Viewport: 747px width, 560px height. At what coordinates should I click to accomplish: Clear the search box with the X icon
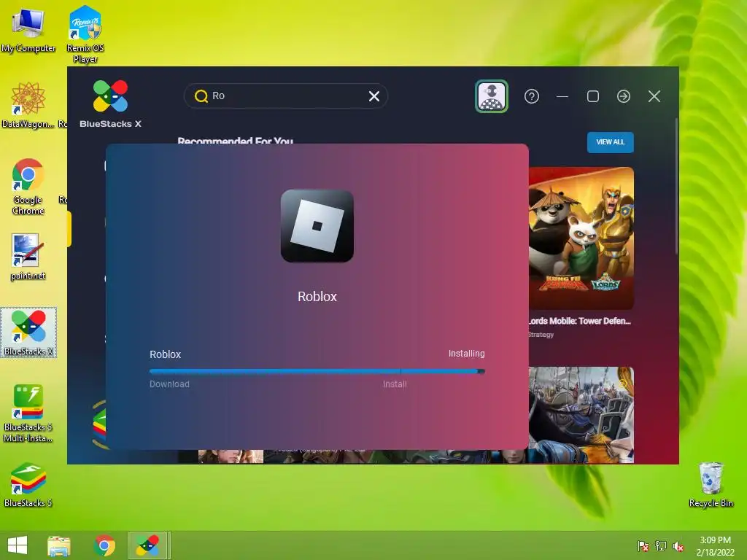374,97
